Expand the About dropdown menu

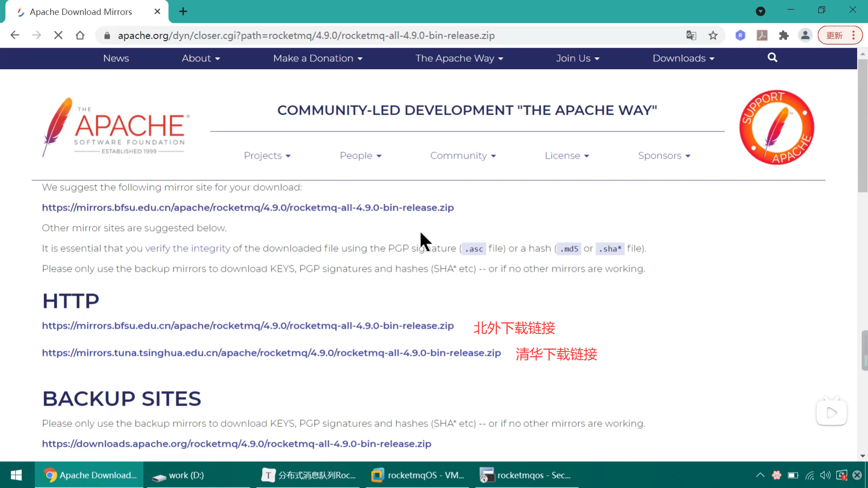tap(200, 58)
